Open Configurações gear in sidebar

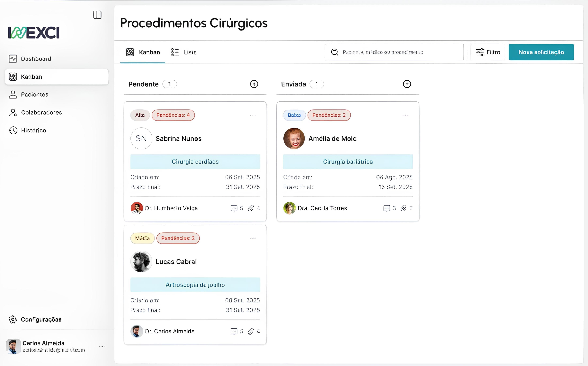[13, 320]
